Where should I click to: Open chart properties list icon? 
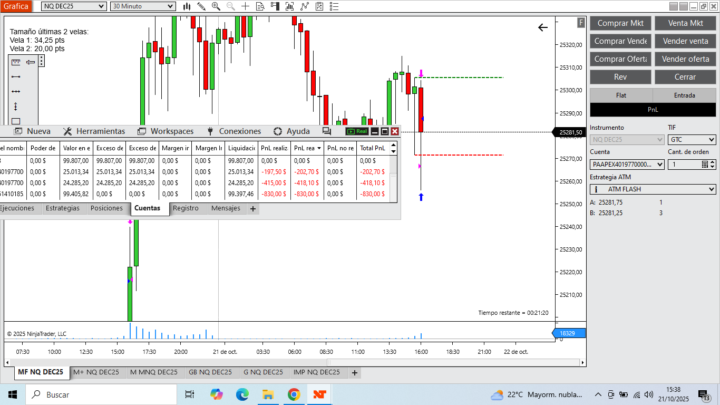point(334,6)
